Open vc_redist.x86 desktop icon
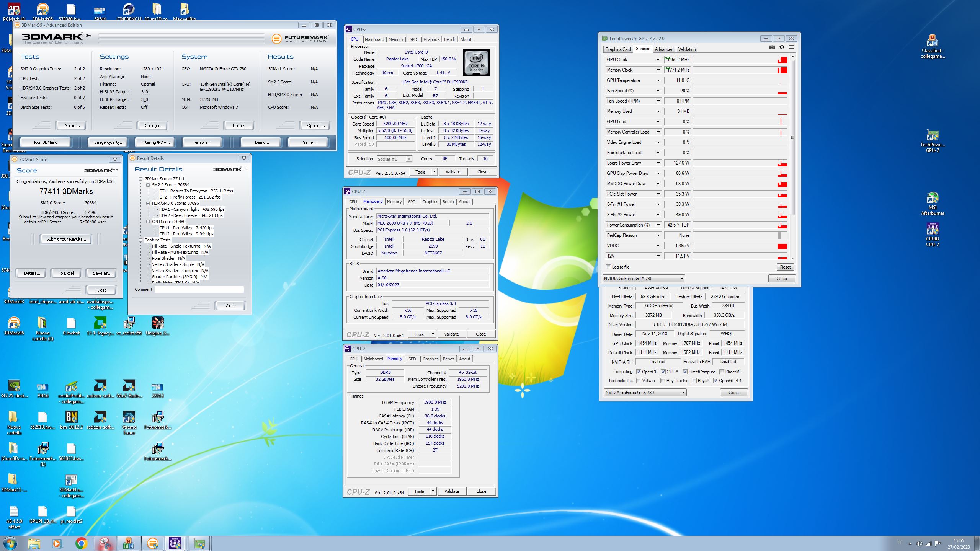Screen dimensions: 980x551 point(129,326)
